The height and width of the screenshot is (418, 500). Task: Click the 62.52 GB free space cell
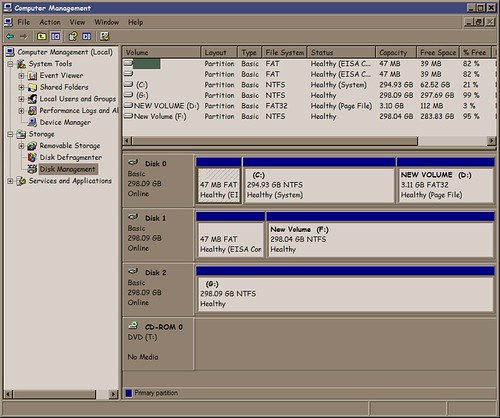coord(435,85)
